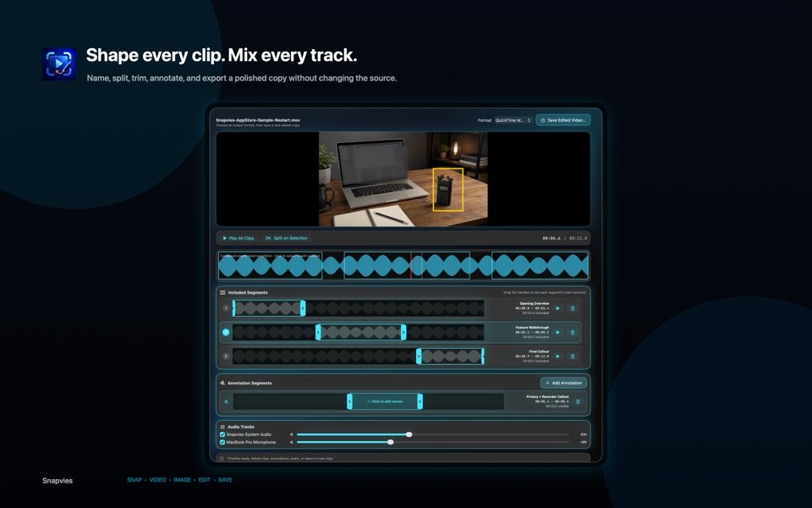Play the Feature Walkthrough segment
Viewport: 812px width, 508px height.
(x=557, y=332)
